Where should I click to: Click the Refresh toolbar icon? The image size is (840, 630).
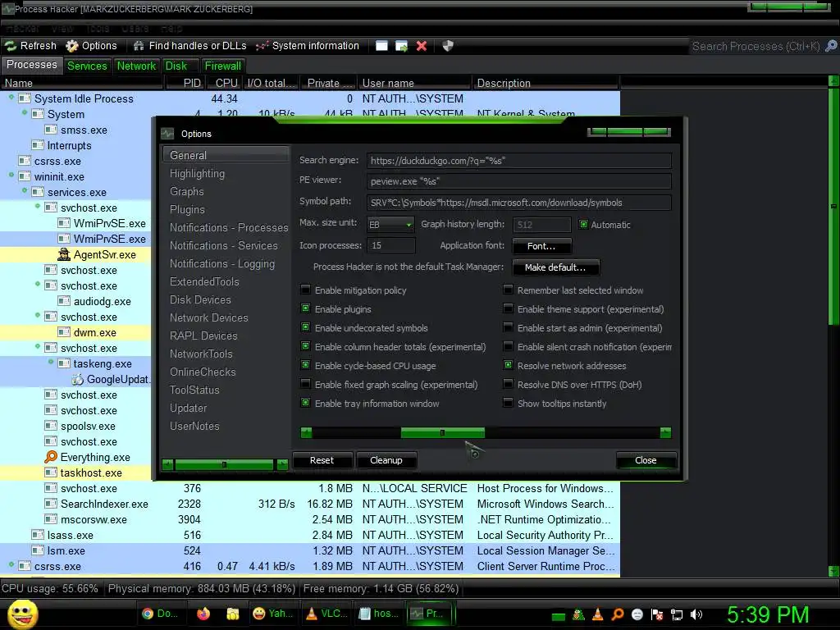[11, 46]
